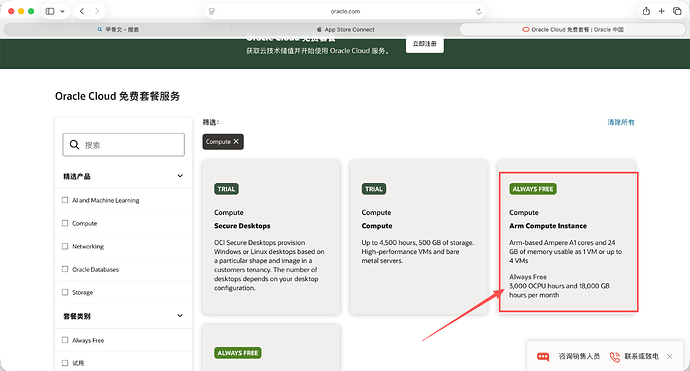Close the sales contact bar
The image size is (690, 371).
[x=669, y=356]
